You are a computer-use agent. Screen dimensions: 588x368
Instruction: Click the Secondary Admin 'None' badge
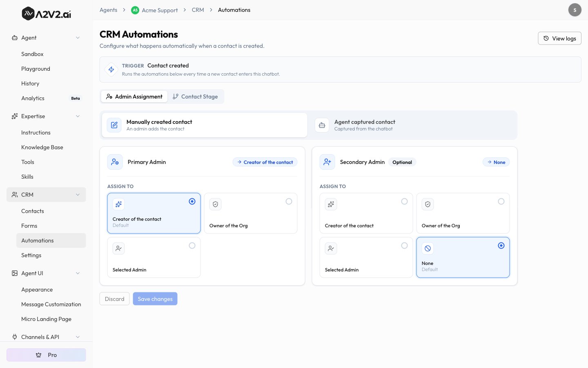[x=496, y=162]
